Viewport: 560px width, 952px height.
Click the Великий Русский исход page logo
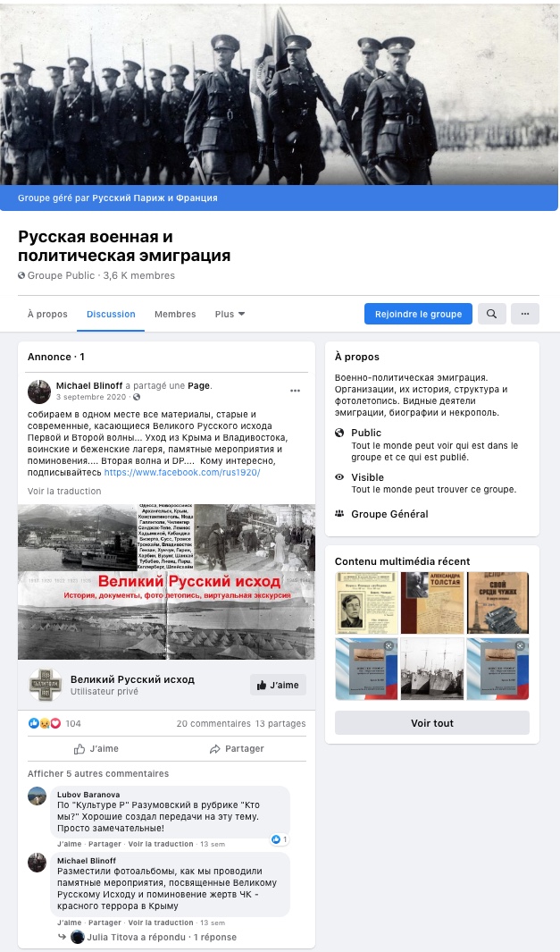[x=46, y=685]
